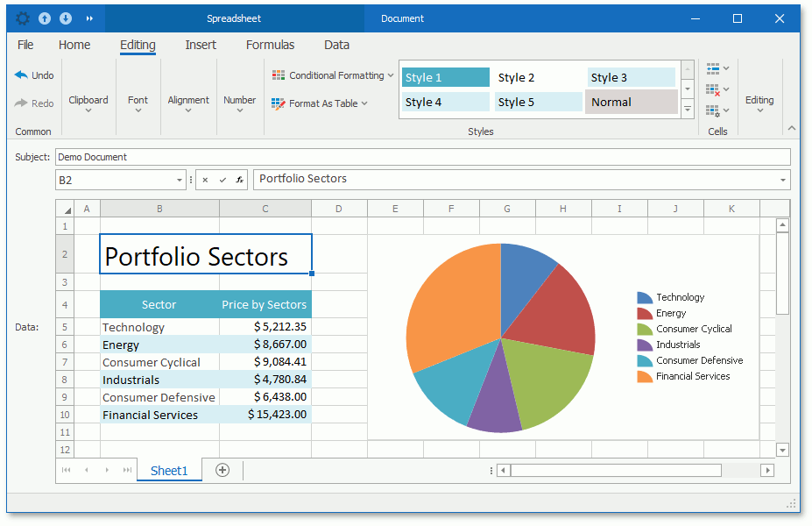Click the Delete Cells icon with red X
812x526 pixels.
click(x=712, y=89)
